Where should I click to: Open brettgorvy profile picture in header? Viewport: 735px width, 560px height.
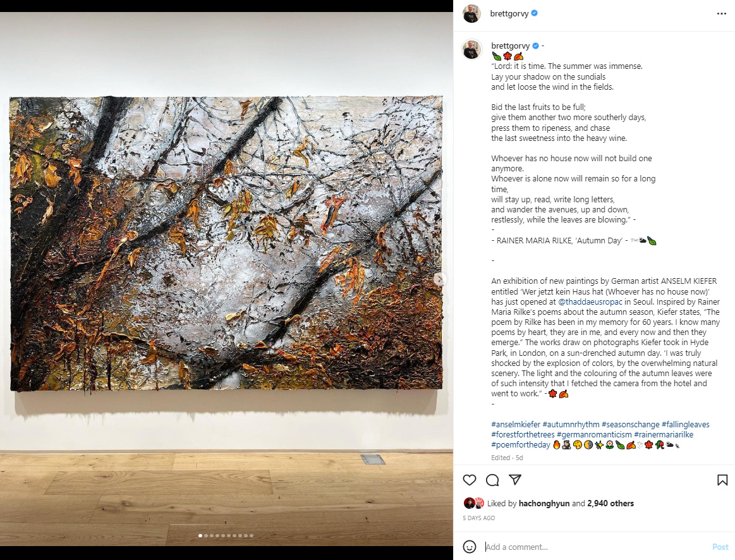[472, 14]
